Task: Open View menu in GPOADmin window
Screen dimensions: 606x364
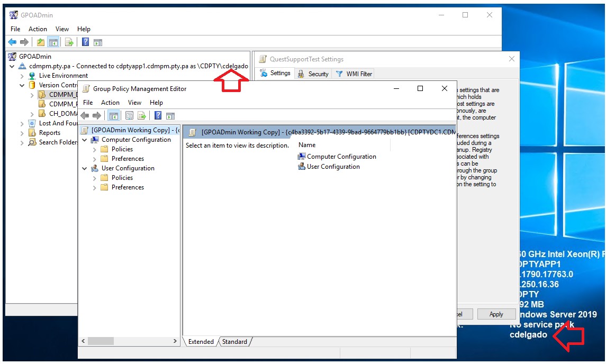Action: tap(62, 29)
